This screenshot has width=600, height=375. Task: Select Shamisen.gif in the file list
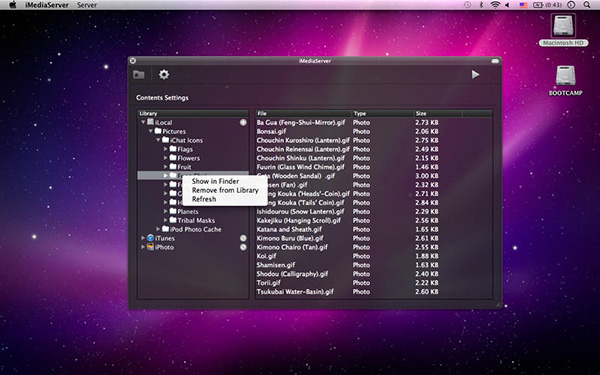pos(276,265)
